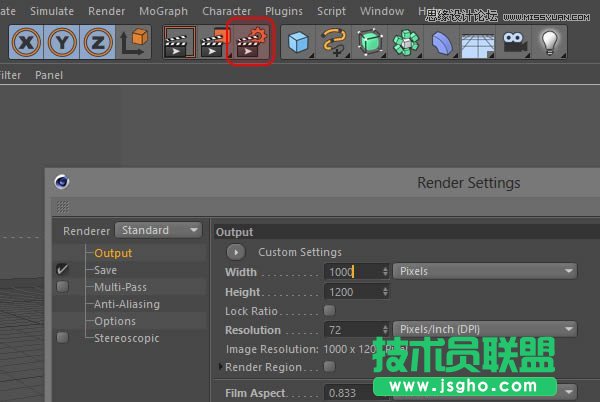The height and width of the screenshot is (402, 600).
Task: Open the Pixels/Inch (DPI) dropdown
Action: [485, 329]
